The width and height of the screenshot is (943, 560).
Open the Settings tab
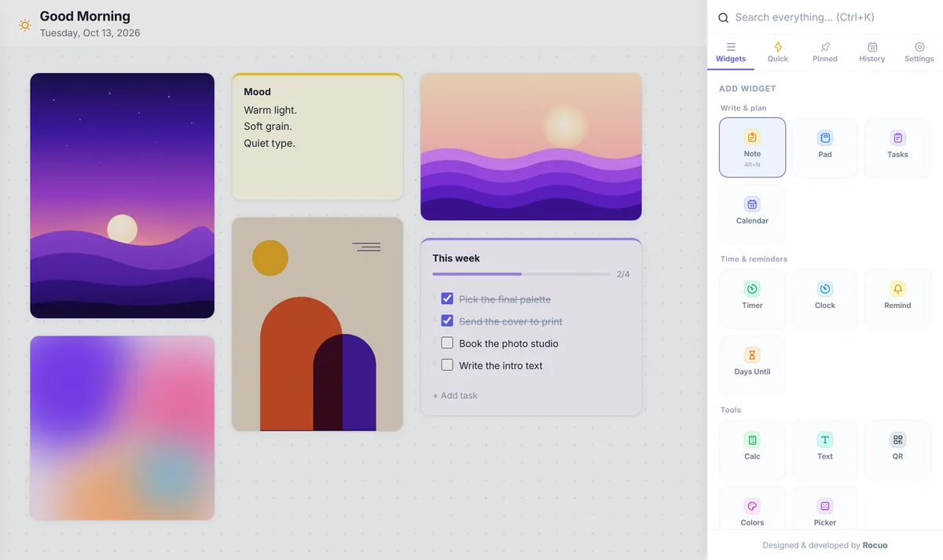coord(919,53)
